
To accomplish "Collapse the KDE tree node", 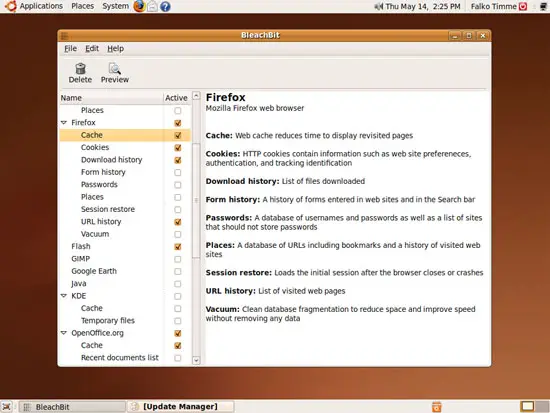I will 64,296.
